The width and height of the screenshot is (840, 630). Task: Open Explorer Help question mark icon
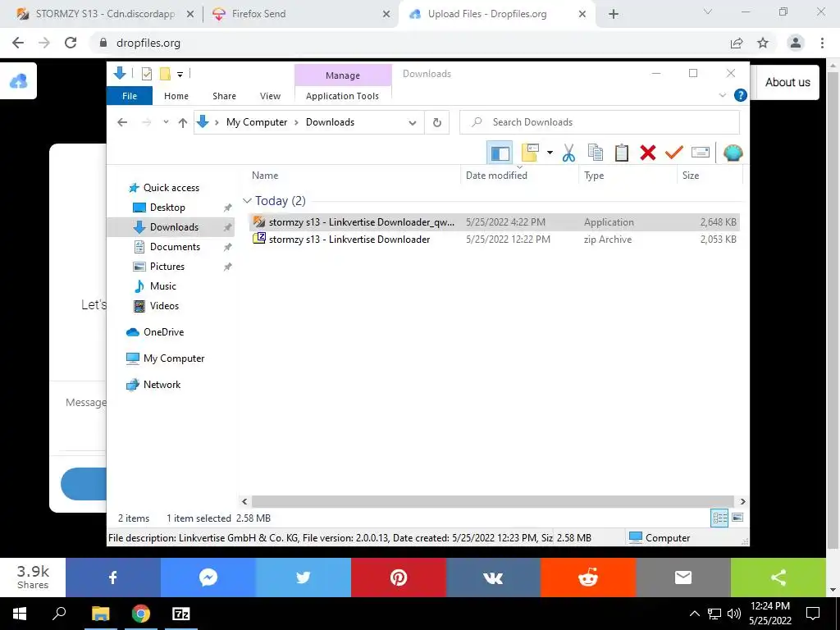[x=741, y=95]
